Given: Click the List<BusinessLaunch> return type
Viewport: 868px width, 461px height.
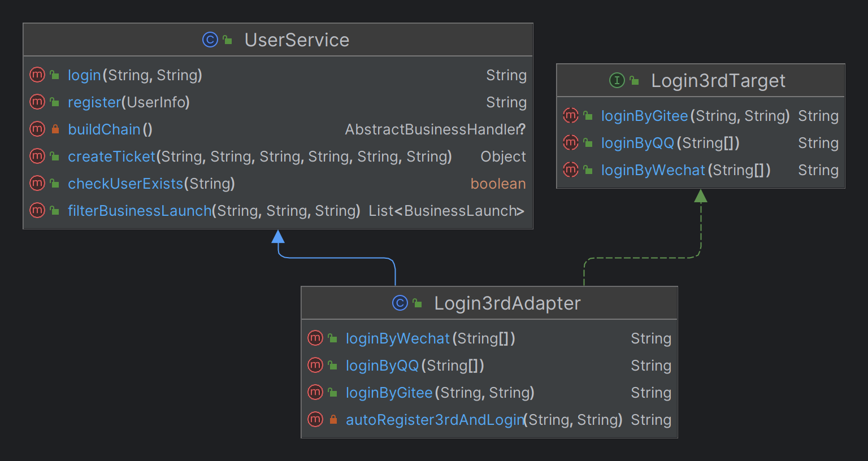Looking at the screenshot, I should coord(446,211).
